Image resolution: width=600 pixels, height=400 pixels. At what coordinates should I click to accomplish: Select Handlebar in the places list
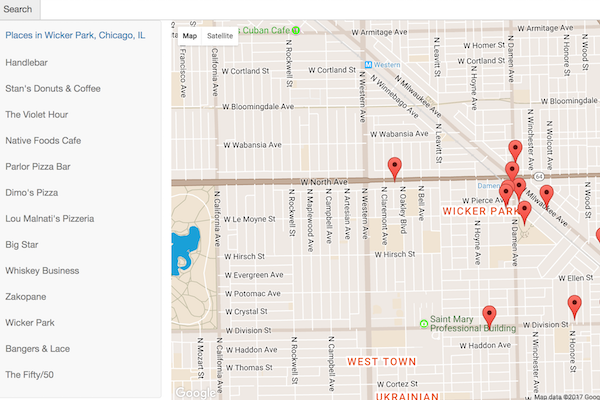pyautogui.click(x=26, y=62)
